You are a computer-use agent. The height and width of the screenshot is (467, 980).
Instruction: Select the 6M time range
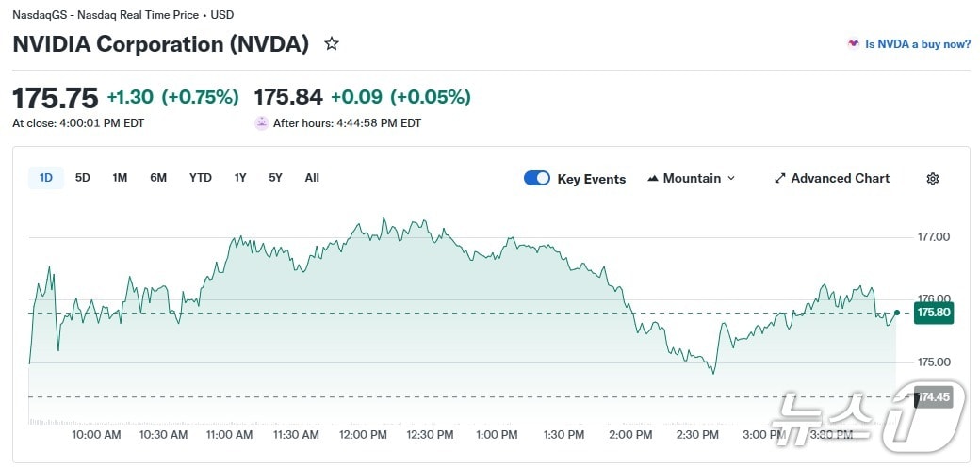coord(158,178)
